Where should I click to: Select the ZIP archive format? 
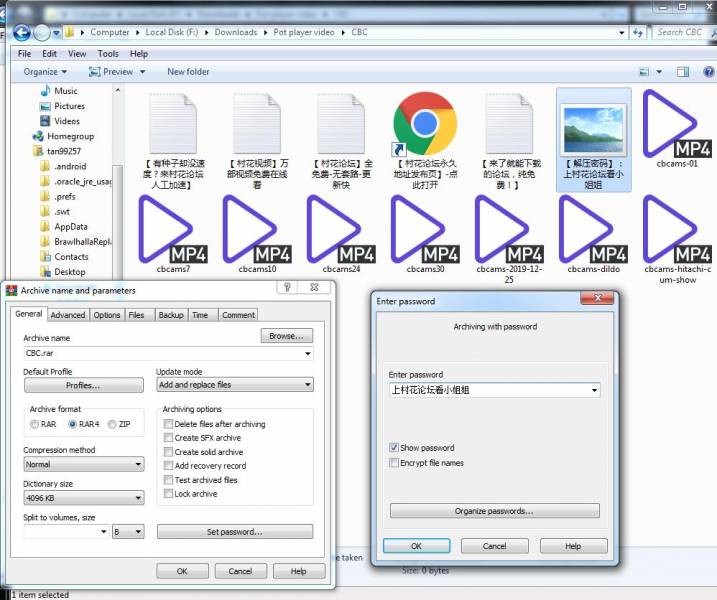click(x=112, y=424)
